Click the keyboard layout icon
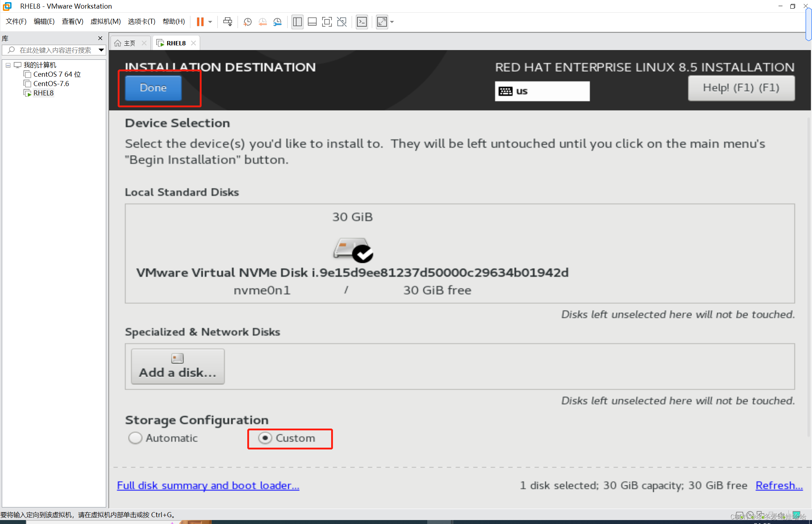Viewport: 812px width, 524px height. tap(505, 91)
